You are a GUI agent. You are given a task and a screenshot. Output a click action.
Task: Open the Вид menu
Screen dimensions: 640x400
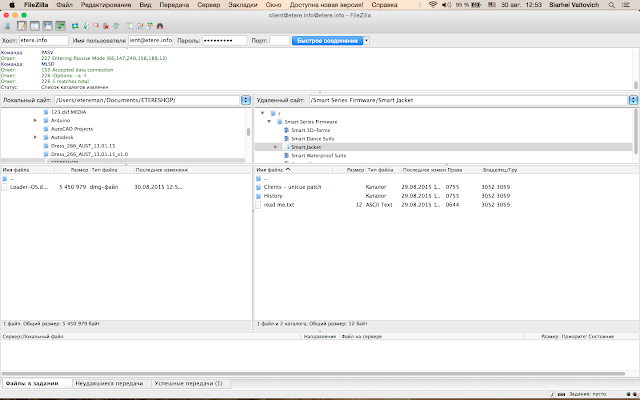tap(145, 5)
